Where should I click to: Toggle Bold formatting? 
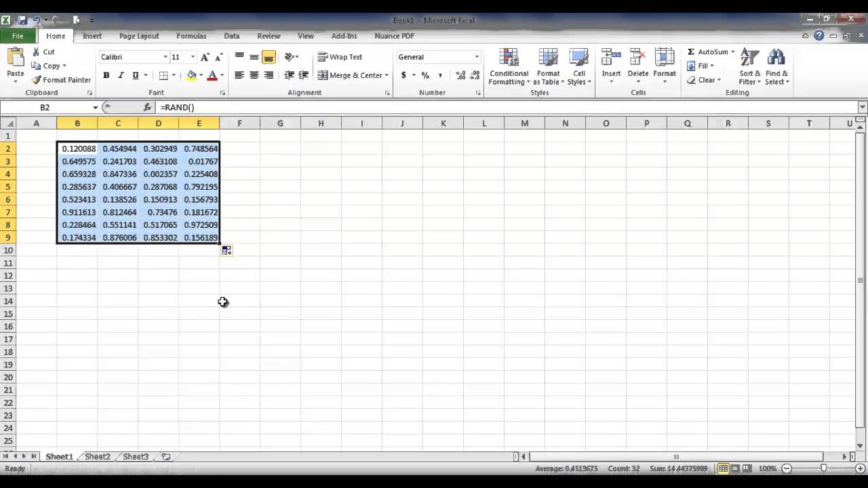point(106,75)
